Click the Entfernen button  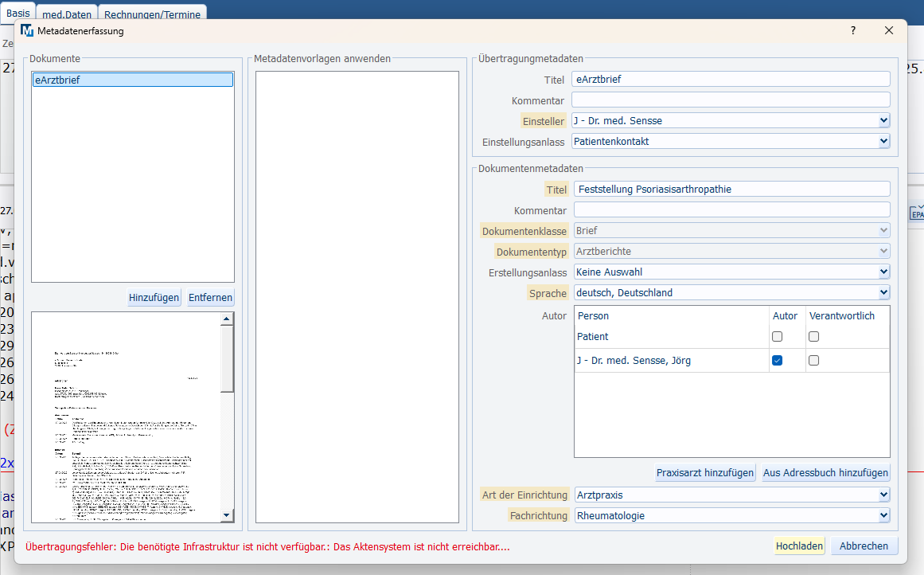point(210,297)
